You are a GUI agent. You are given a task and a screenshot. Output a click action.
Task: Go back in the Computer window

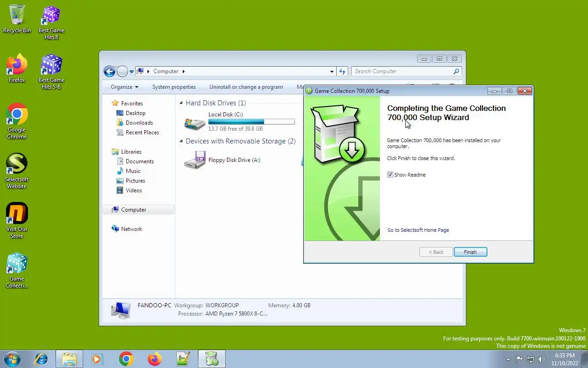[x=109, y=71]
